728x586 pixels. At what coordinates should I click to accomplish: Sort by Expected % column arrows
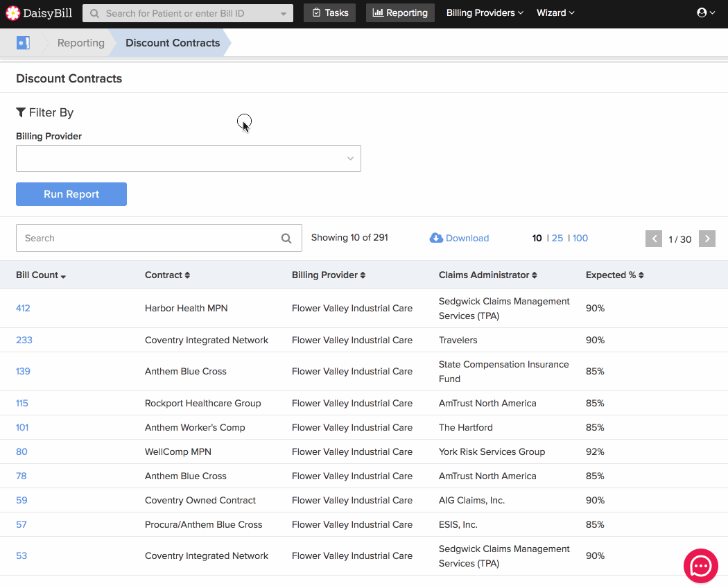tap(641, 275)
